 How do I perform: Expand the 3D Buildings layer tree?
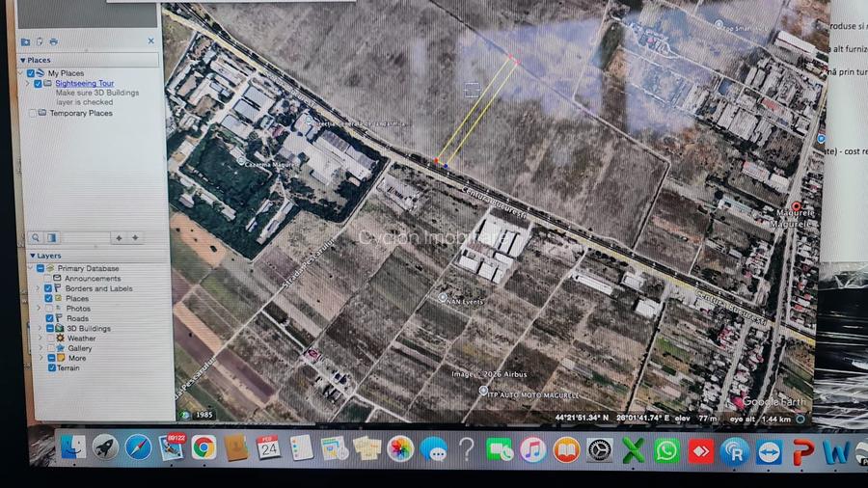coord(40,328)
